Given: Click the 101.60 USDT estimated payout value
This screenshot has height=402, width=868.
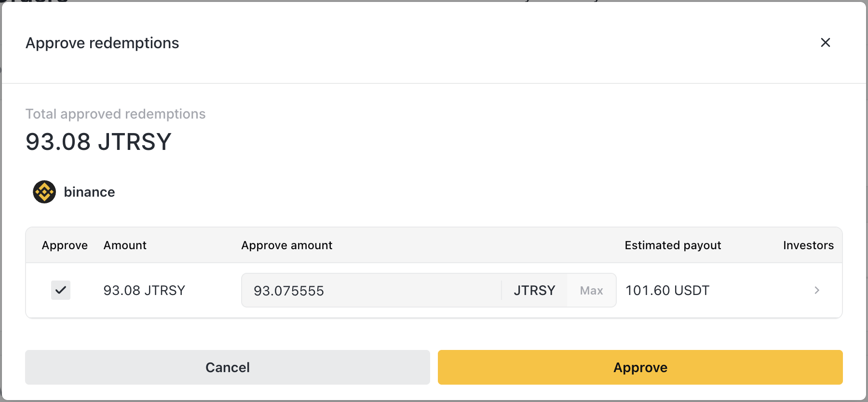Looking at the screenshot, I should click(667, 291).
